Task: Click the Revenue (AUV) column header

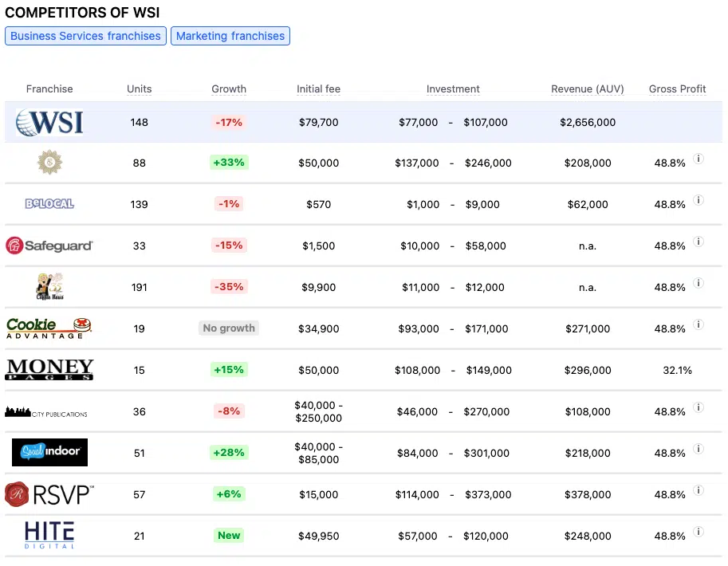Action: 588,88
